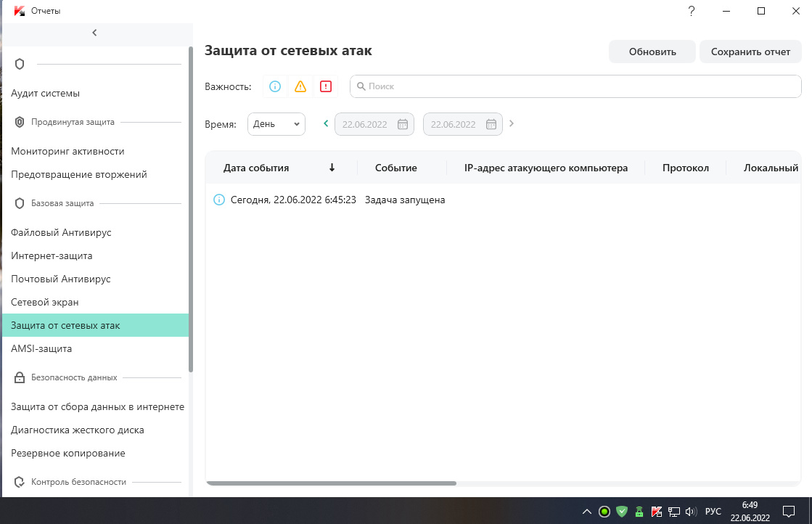Click the Локальный column header
The width and height of the screenshot is (812, 524).
click(771, 168)
